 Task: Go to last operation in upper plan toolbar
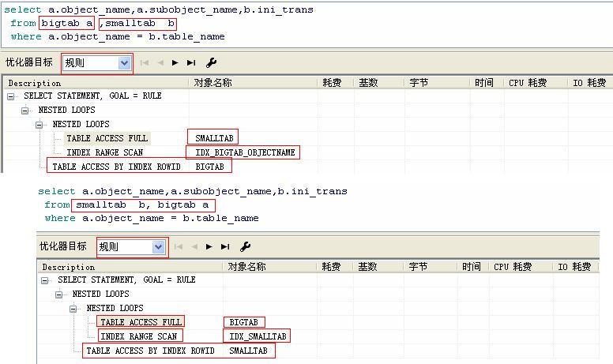pyautogui.click(x=191, y=63)
